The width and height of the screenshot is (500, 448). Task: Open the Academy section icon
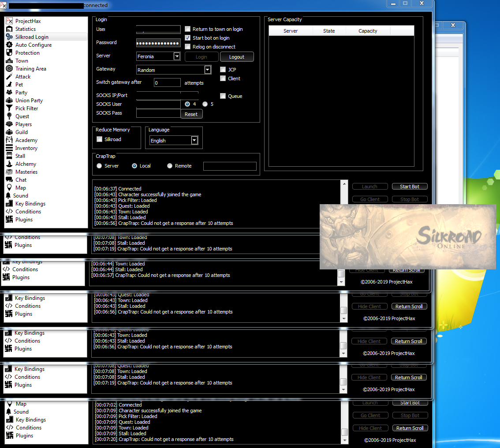click(x=9, y=140)
